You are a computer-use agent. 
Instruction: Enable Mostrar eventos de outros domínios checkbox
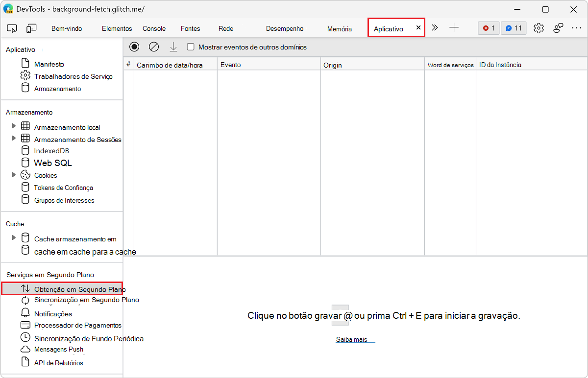[x=191, y=47]
